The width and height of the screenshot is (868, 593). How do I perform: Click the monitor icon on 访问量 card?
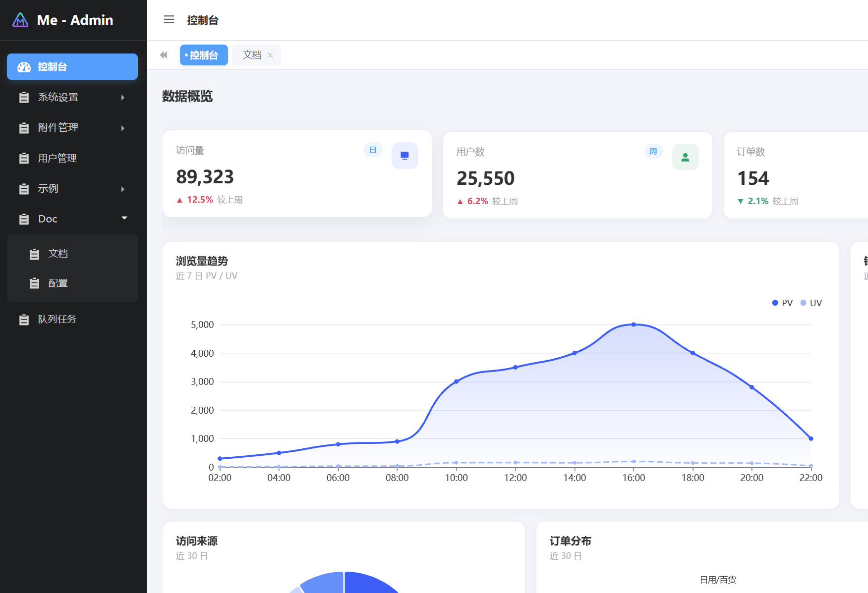click(405, 156)
